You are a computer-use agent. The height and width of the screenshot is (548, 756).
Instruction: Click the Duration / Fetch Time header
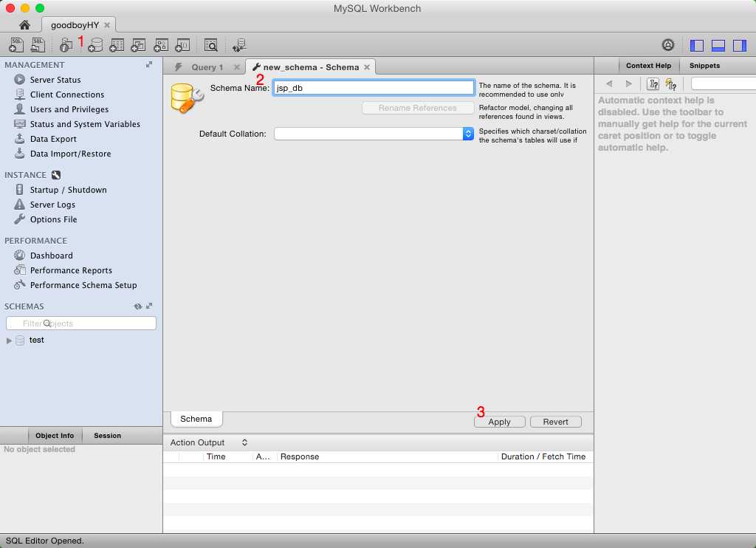pos(543,457)
